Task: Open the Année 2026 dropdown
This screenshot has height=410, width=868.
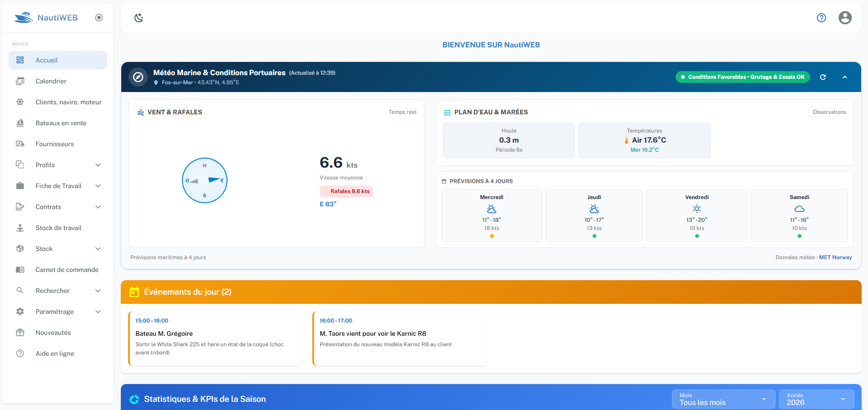Action: click(x=816, y=399)
